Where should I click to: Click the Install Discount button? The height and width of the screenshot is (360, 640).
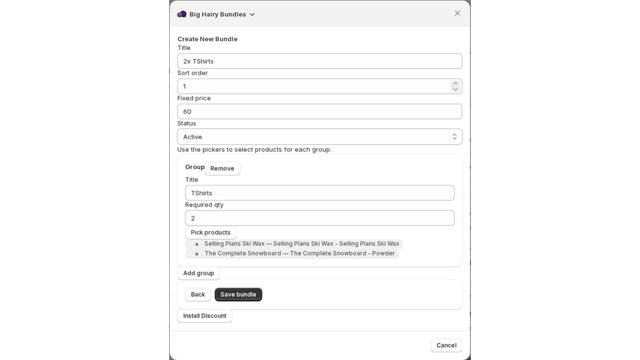click(204, 316)
